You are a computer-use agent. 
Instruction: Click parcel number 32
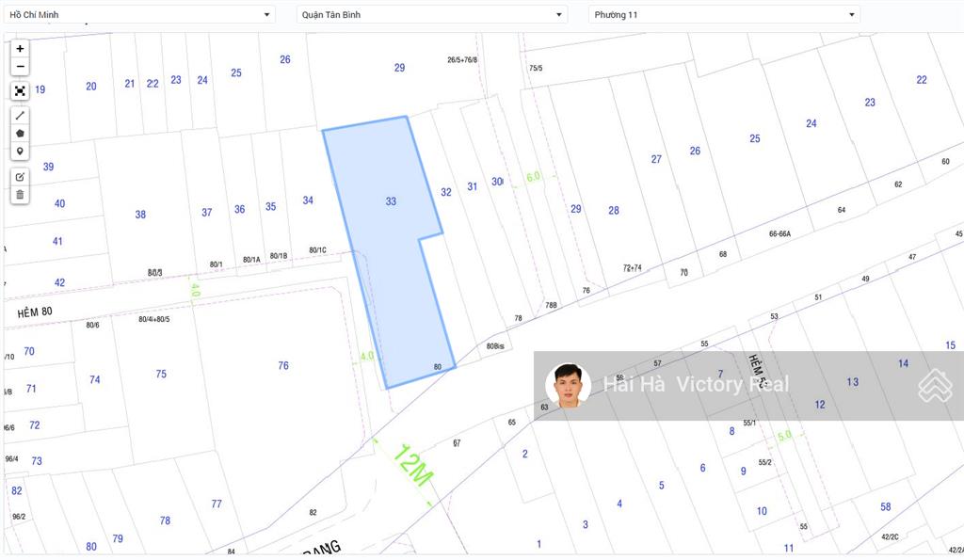pos(446,192)
